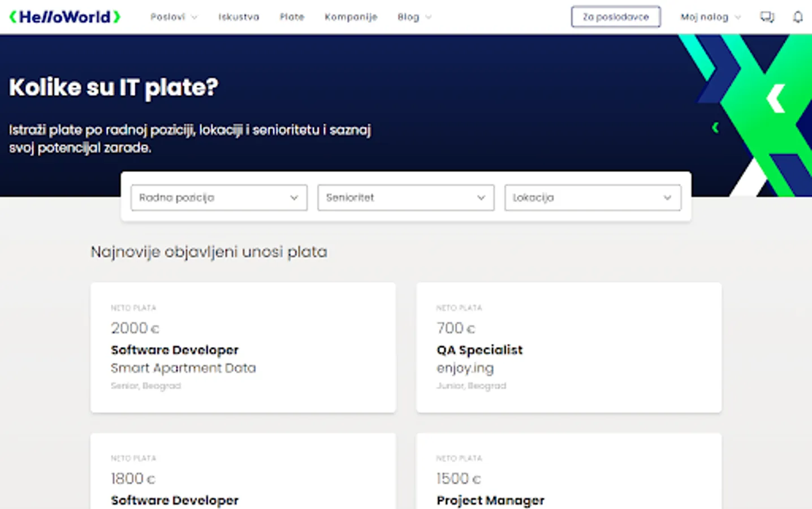Open the Radna pozicija dropdown
This screenshot has height=509, width=812.
219,197
